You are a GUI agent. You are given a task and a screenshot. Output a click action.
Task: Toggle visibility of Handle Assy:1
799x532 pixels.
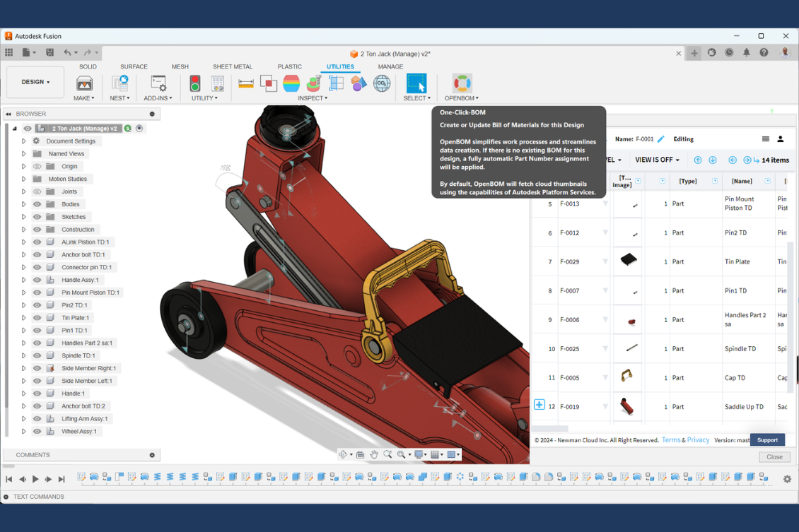[37, 280]
